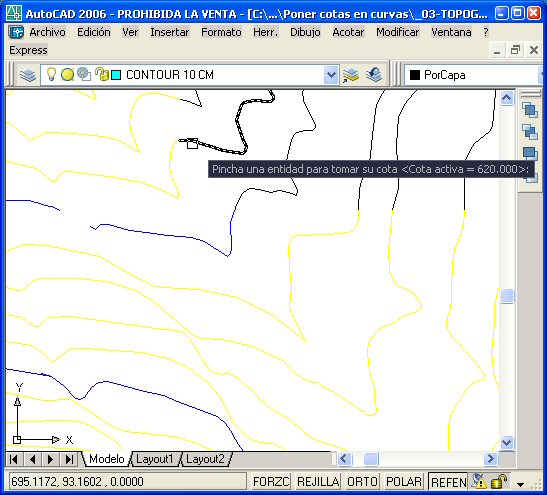Image resolution: width=547 pixels, height=495 pixels.
Task: Toggle the layer freeze sun icon
Action: click(x=67, y=75)
